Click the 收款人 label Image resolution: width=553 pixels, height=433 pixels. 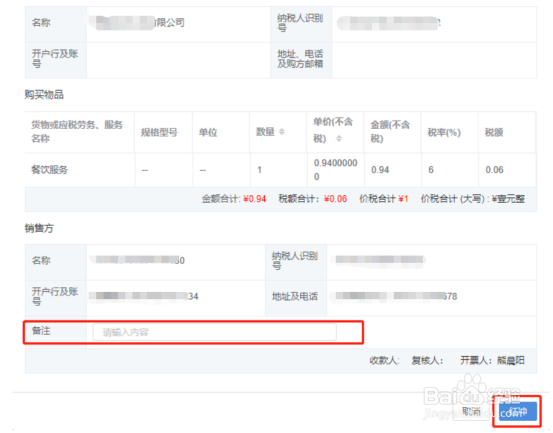click(384, 360)
